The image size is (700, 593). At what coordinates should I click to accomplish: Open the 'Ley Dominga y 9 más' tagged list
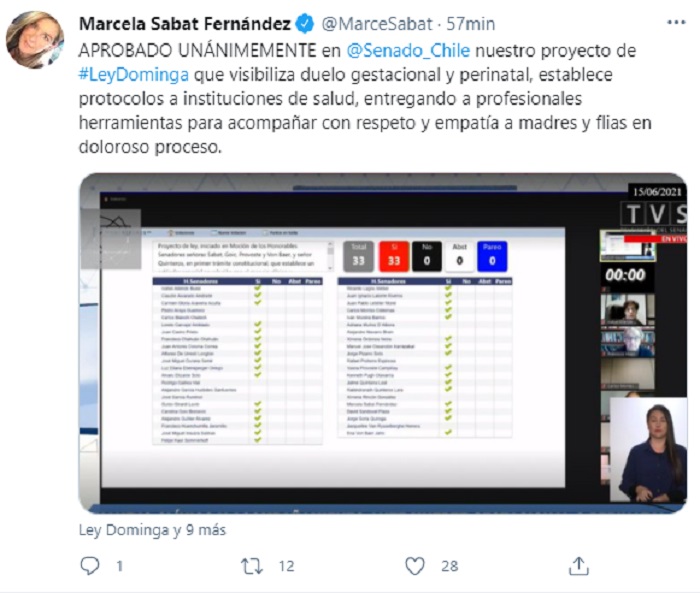click(x=152, y=530)
